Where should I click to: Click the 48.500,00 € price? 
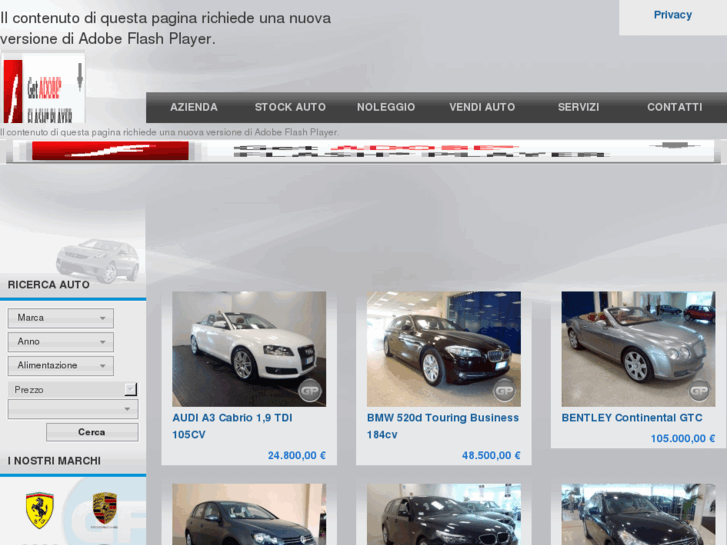click(491, 455)
